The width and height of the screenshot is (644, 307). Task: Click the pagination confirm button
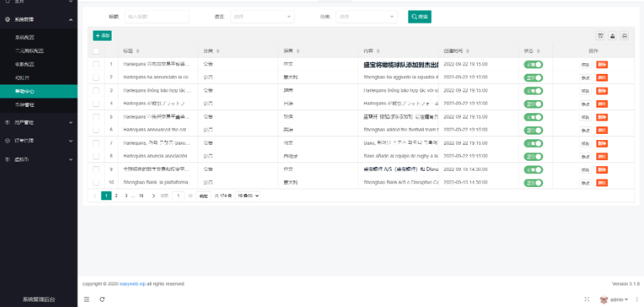203,195
